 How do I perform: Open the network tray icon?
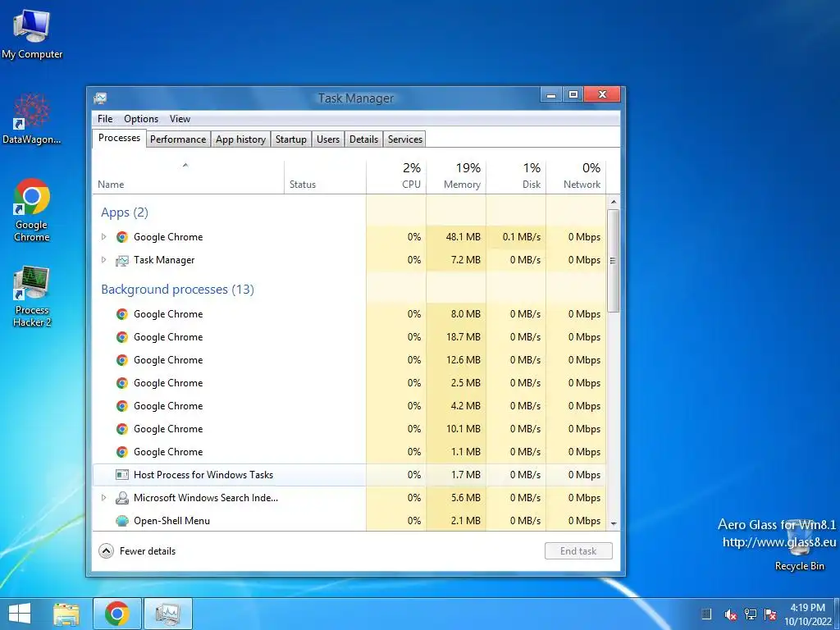click(x=751, y=614)
